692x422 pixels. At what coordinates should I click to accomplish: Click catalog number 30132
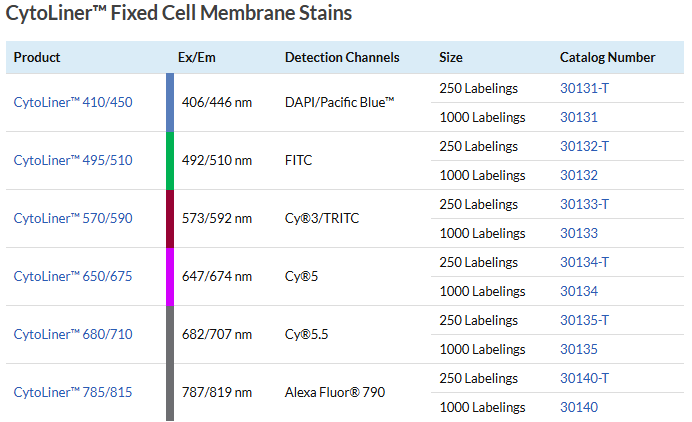click(x=578, y=175)
